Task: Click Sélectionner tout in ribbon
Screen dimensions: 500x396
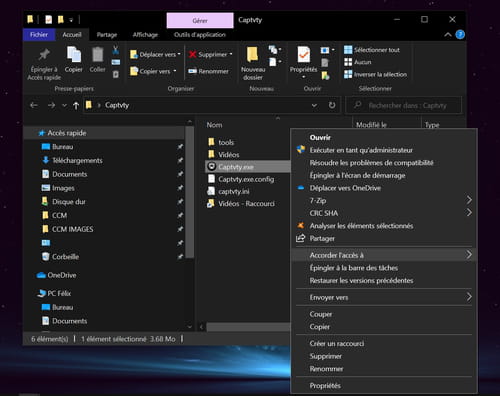Action: pyautogui.click(x=372, y=50)
